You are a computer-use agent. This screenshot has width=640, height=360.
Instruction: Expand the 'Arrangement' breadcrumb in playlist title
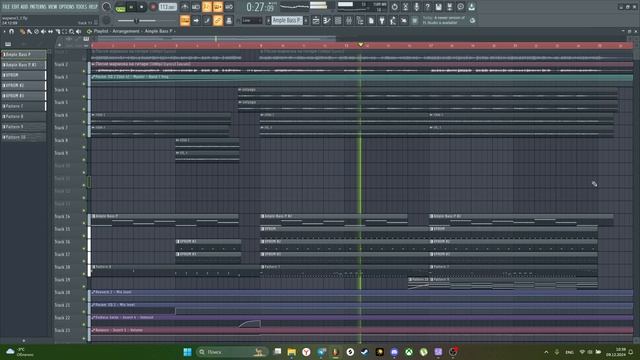point(126,31)
